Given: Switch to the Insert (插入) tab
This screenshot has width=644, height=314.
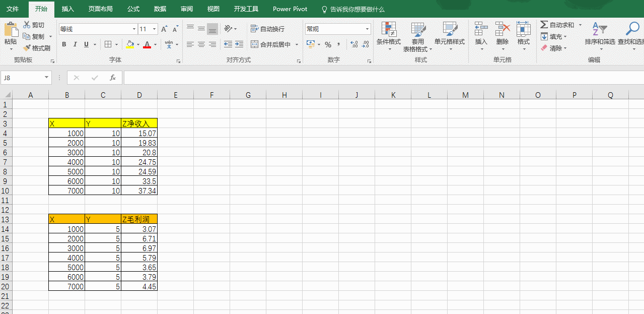Looking at the screenshot, I should (67, 9).
